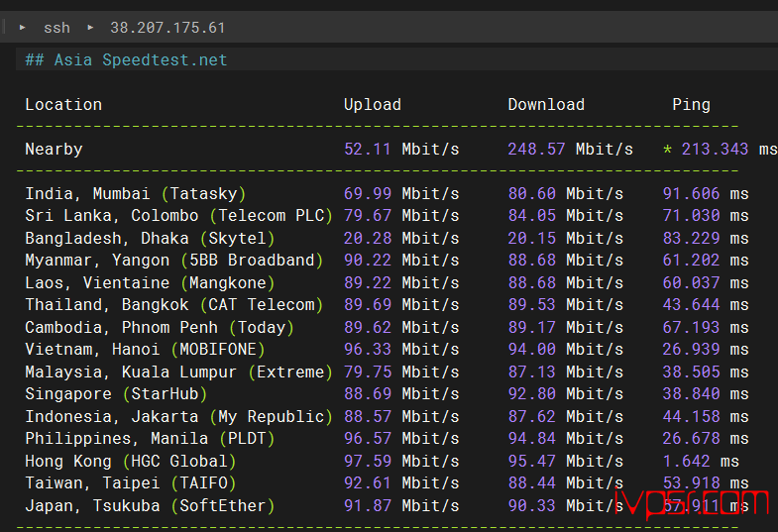Click Laos, Vientaine (Mangkone) row label
This screenshot has height=532, width=778.
tap(150, 283)
